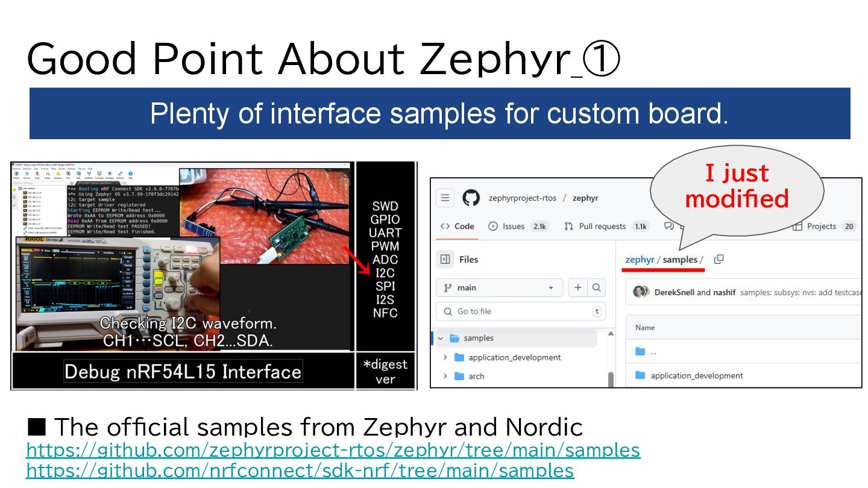Click the zephyr breadcrumb link
This screenshot has width=868, height=488.
(640, 260)
